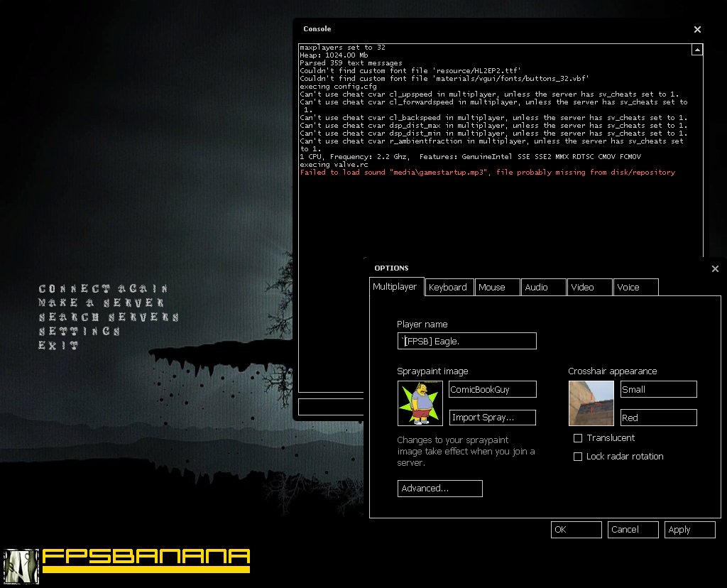Apply the changed settings
This screenshot has height=588, width=727.
pos(689,530)
